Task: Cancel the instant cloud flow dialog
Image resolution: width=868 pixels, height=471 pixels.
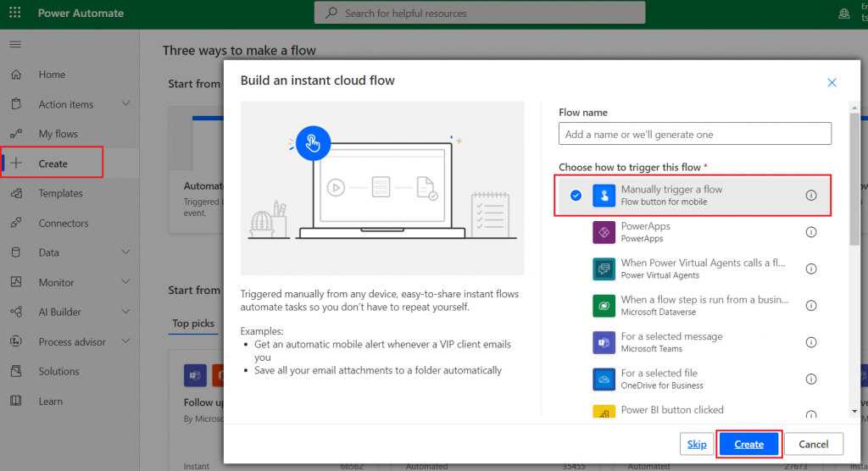Action: (x=813, y=444)
